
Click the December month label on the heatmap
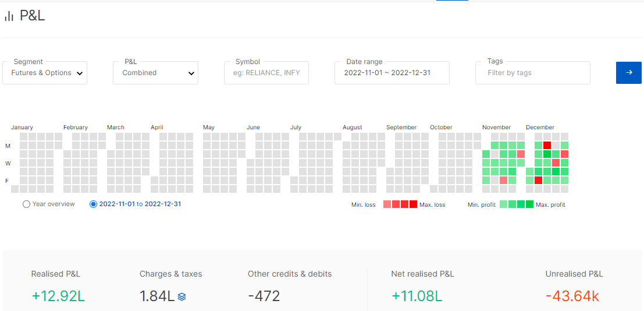click(540, 128)
